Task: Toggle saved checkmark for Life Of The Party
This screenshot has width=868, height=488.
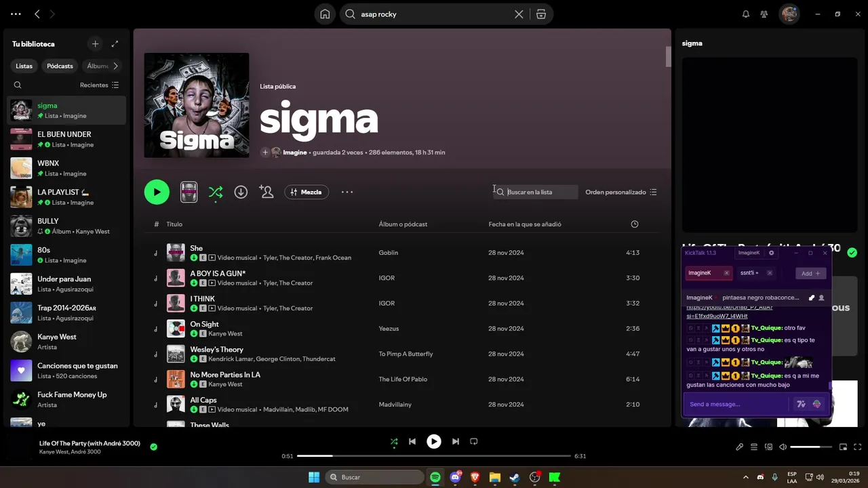Action: point(153,447)
